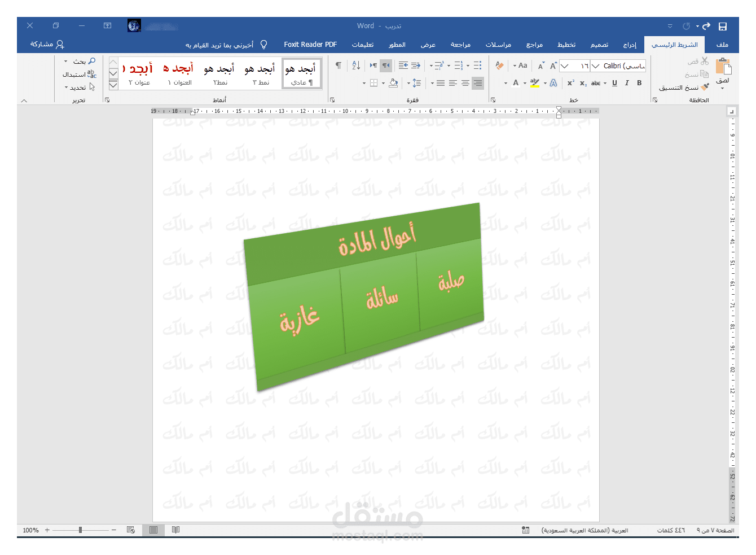Toggle superscript (x²) formatting
Viewport: 756px width, 555px height.
[x=571, y=83]
